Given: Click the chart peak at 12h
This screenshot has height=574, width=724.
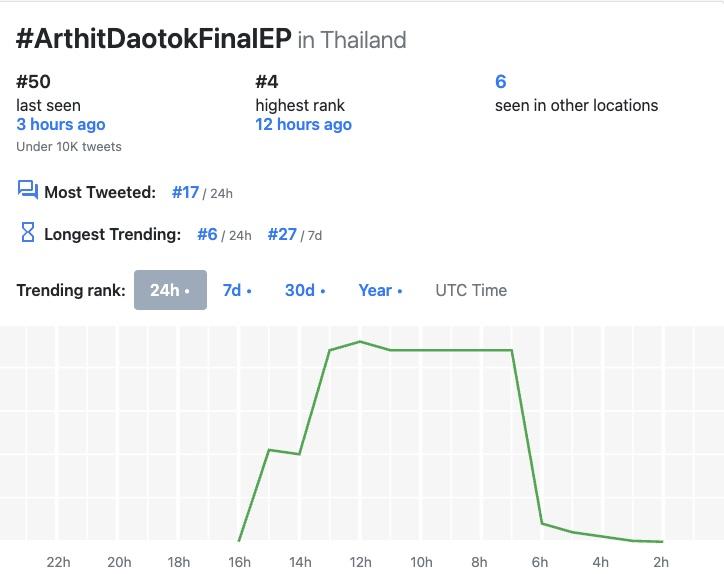Looking at the screenshot, I should click(360, 342).
